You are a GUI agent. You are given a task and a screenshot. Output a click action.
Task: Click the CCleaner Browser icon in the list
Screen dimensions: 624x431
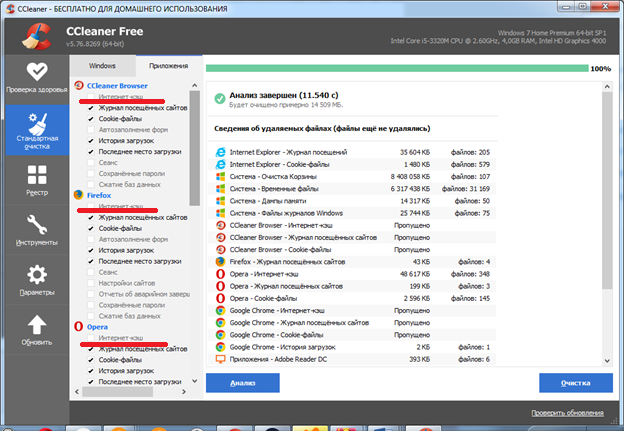(79, 85)
